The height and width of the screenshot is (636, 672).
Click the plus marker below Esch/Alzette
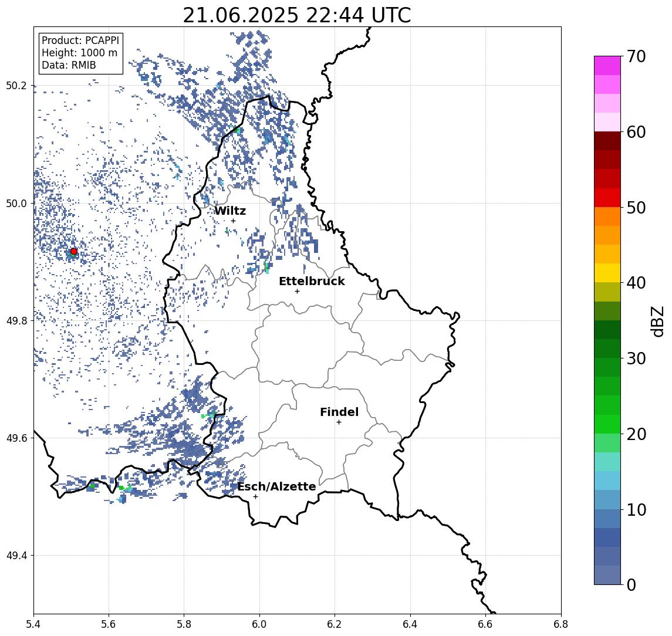(x=255, y=497)
